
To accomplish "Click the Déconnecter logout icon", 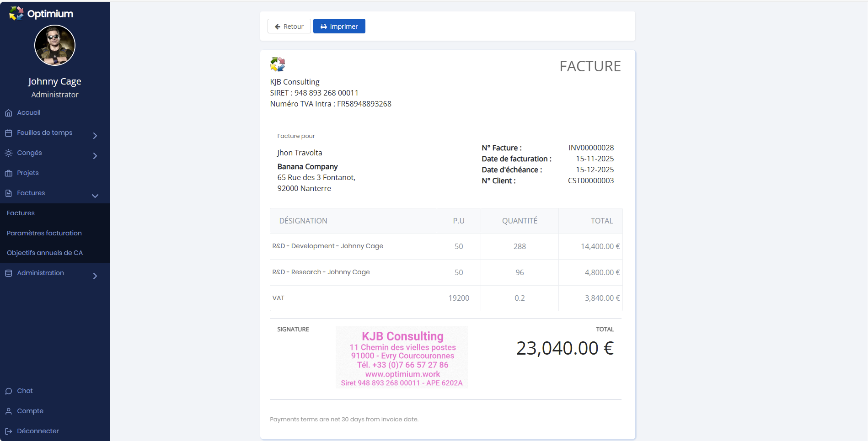I will tap(9, 431).
